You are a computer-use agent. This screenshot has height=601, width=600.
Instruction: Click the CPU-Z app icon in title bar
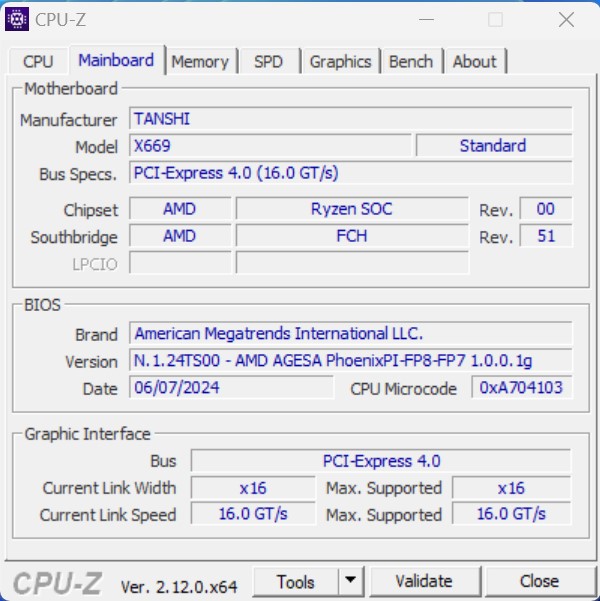coord(16,19)
